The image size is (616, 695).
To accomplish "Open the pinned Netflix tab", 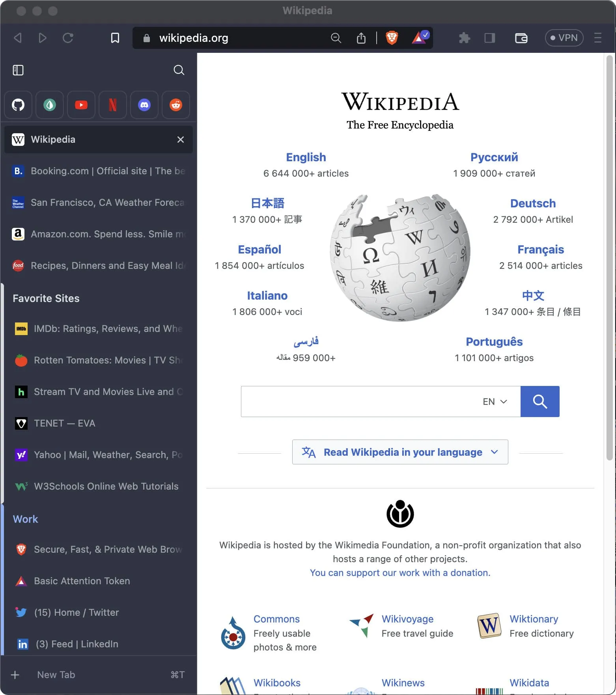I will coord(113,105).
